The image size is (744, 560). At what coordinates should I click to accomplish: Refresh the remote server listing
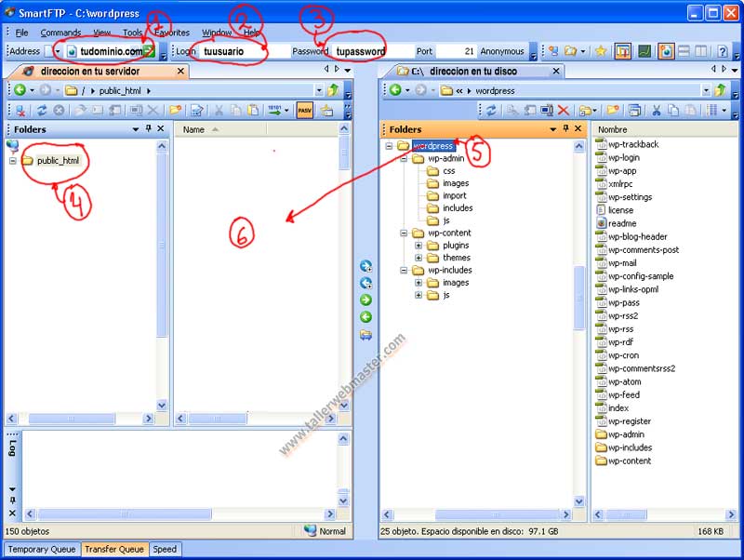pyautogui.click(x=42, y=111)
